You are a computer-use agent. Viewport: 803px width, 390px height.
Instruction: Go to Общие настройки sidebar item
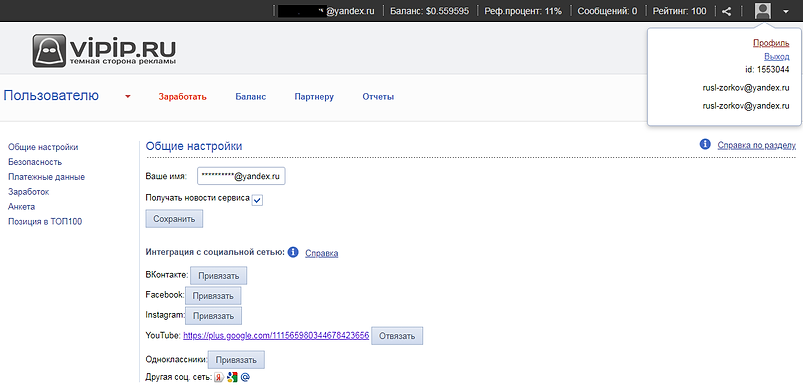click(x=43, y=147)
